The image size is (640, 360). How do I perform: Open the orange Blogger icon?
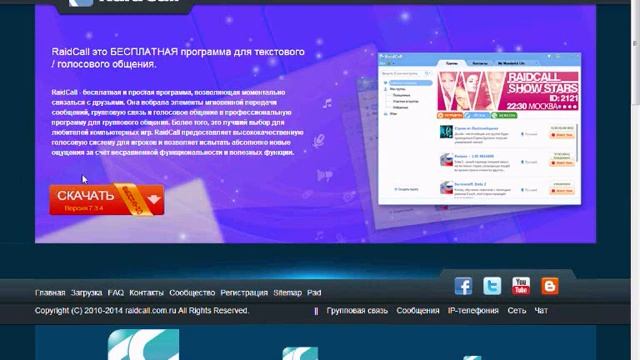click(550, 286)
